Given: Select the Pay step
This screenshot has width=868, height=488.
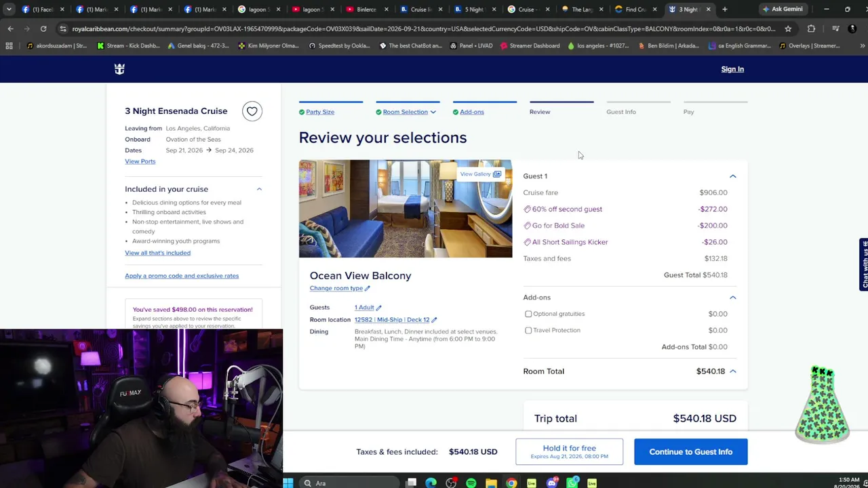Looking at the screenshot, I should (x=688, y=112).
